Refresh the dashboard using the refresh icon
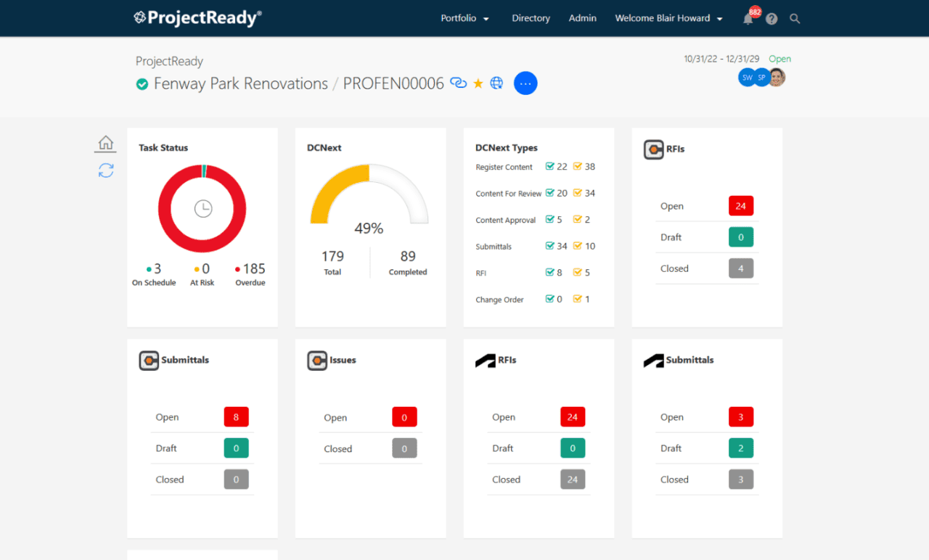Image resolution: width=929 pixels, height=560 pixels. coord(105,170)
